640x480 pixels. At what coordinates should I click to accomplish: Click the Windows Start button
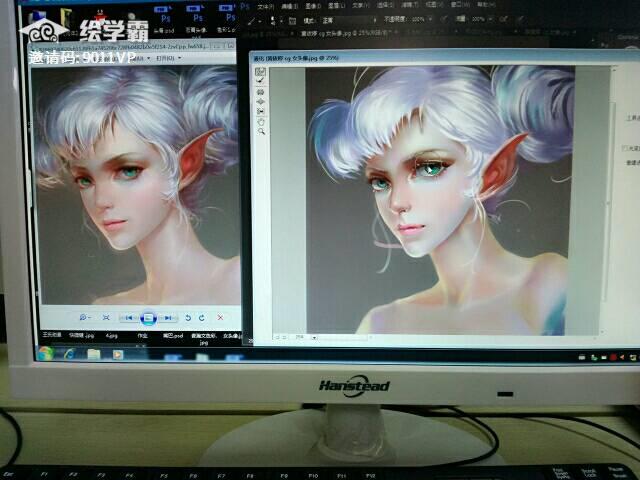coord(45,353)
